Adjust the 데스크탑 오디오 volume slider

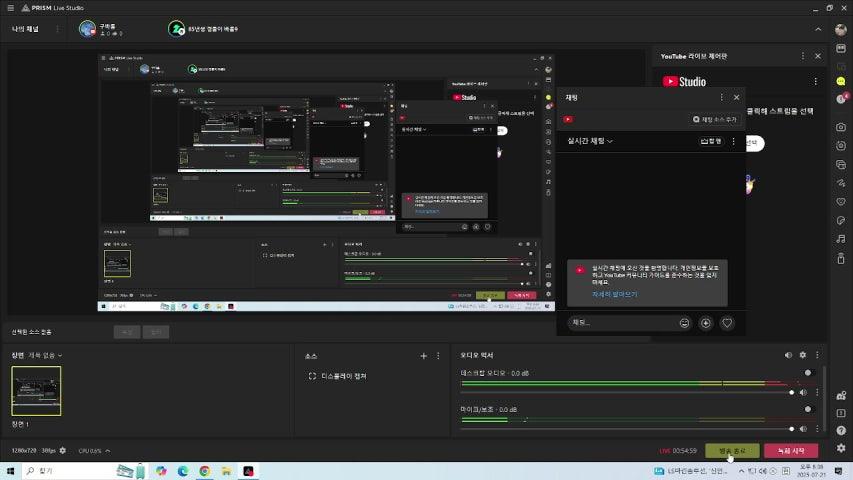pos(626,392)
